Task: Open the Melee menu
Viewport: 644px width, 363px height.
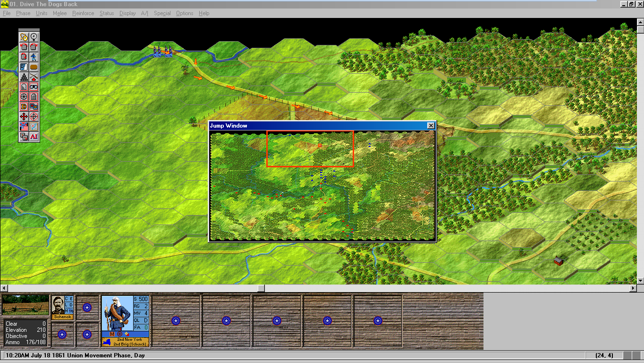Action: [59, 13]
